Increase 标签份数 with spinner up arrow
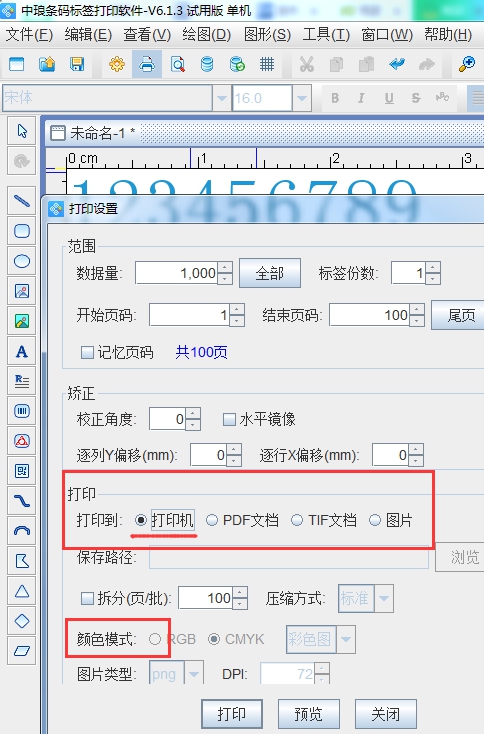 pyautogui.click(x=433, y=267)
